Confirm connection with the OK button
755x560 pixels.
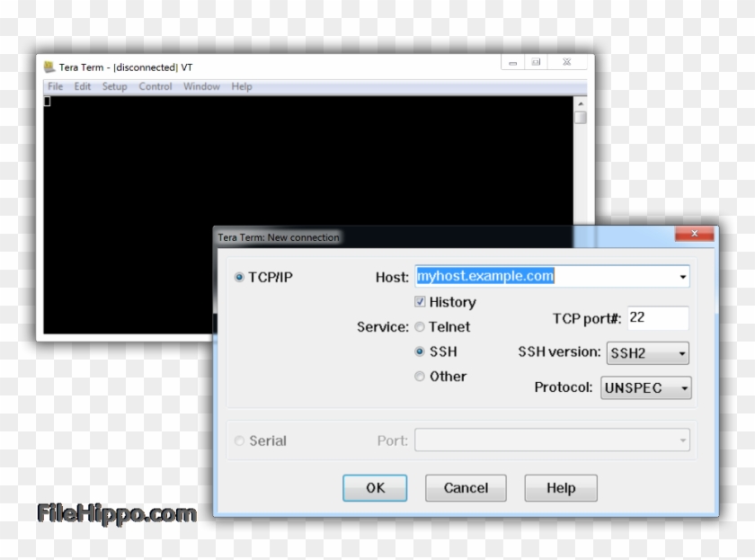point(375,488)
